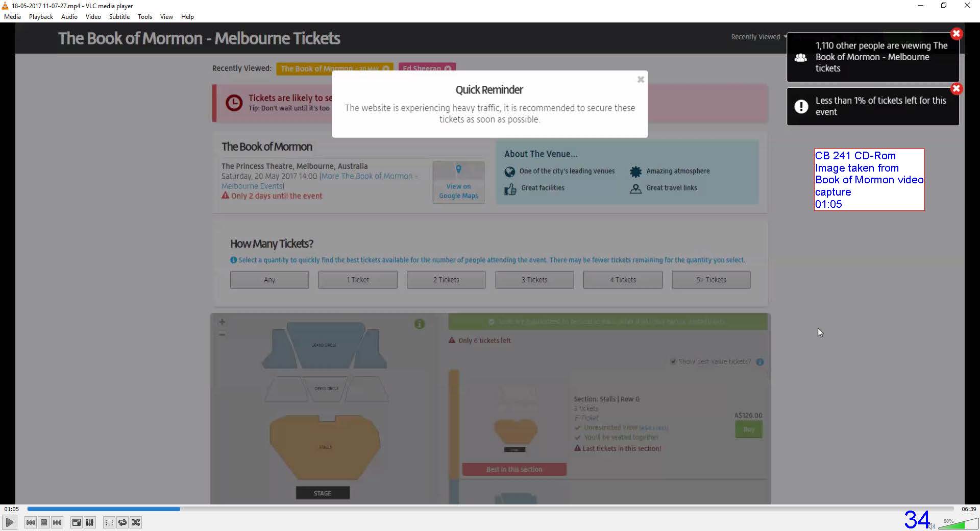Select the 2 Tickets button

(x=446, y=280)
